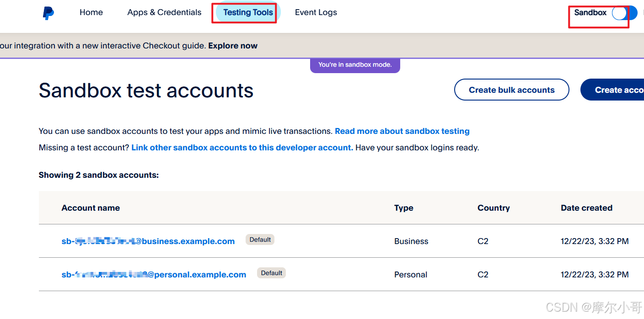Click C2 country in business row
The image size is (644, 319).
pyautogui.click(x=483, y=241)
